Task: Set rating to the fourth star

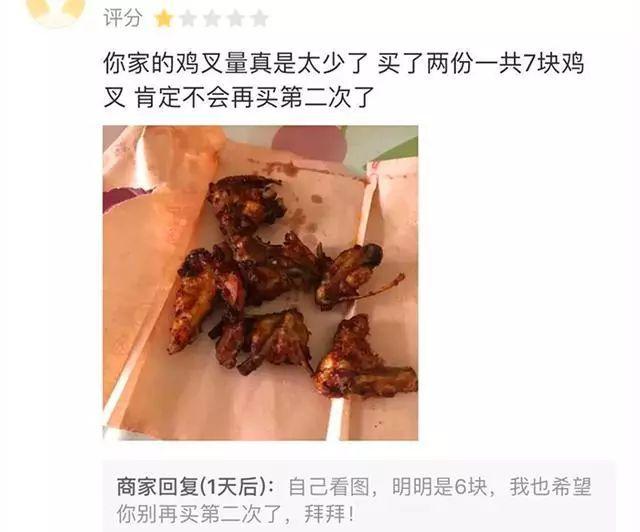Action: click(x=236, y=19)
